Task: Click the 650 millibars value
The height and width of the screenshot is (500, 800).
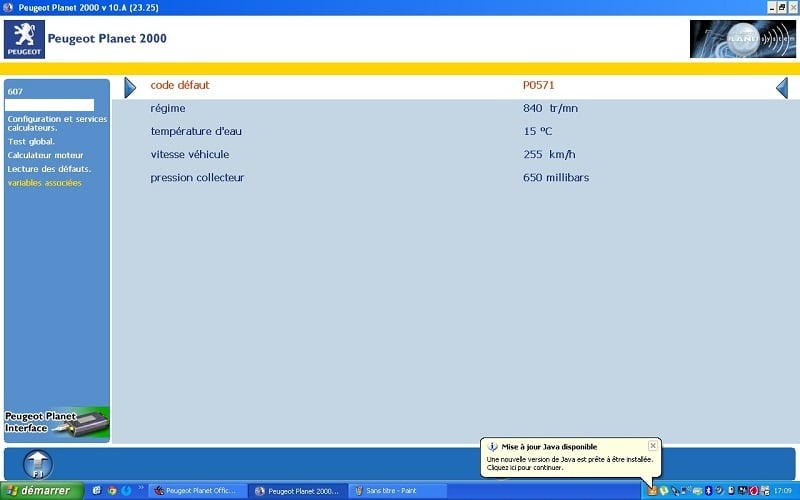Action: point(556,178)
